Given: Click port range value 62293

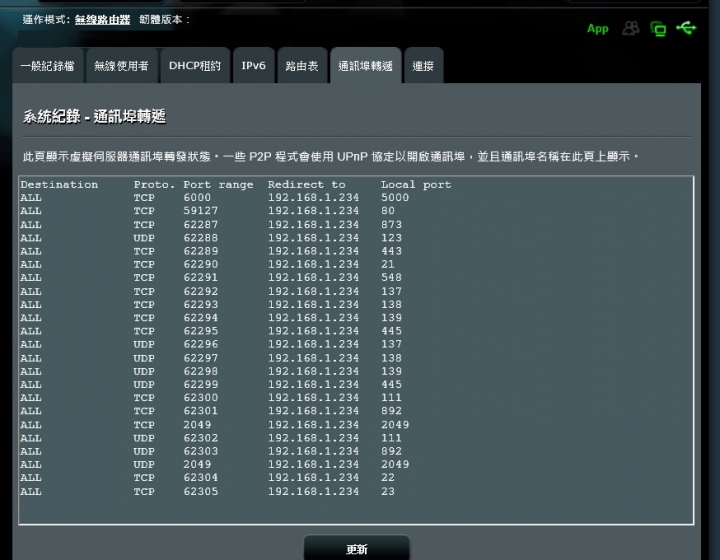Looking at the screenshot, I should (201, 305).
